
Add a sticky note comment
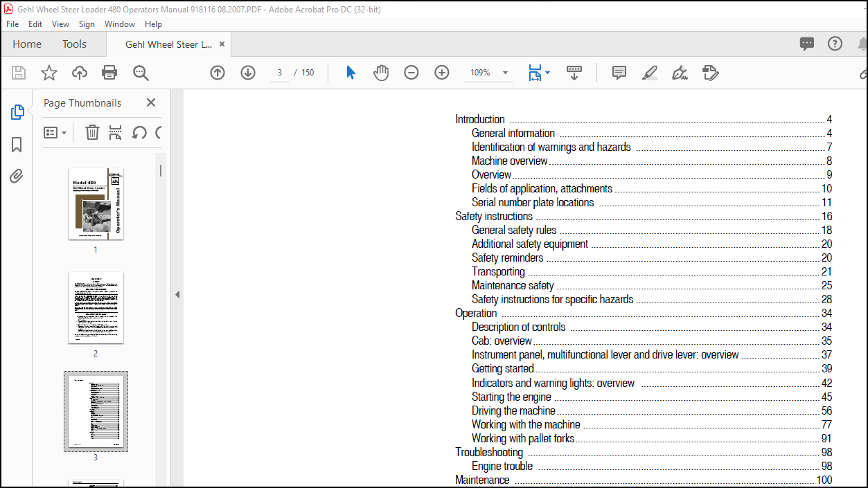point(619,73)
